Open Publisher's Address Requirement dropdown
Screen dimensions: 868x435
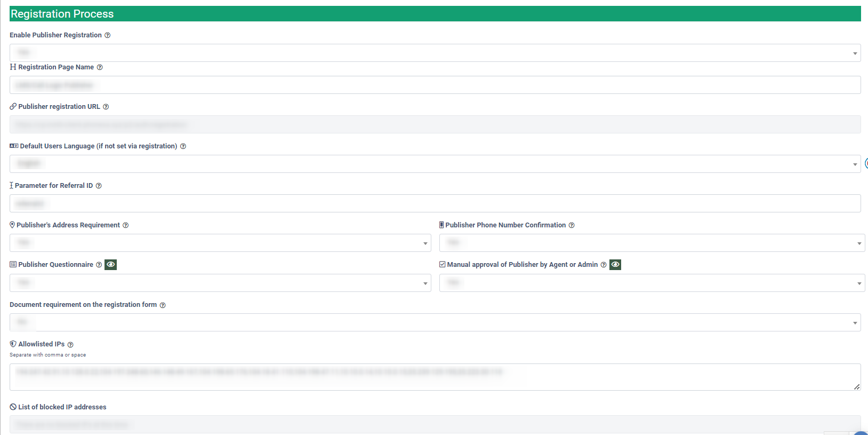(x=220, y=243)
